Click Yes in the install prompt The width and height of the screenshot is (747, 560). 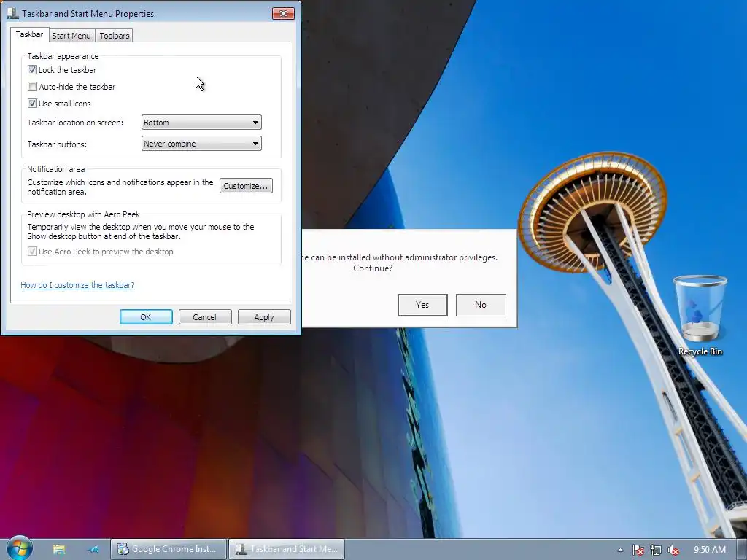pyautogui.click(x=422, y=305)
